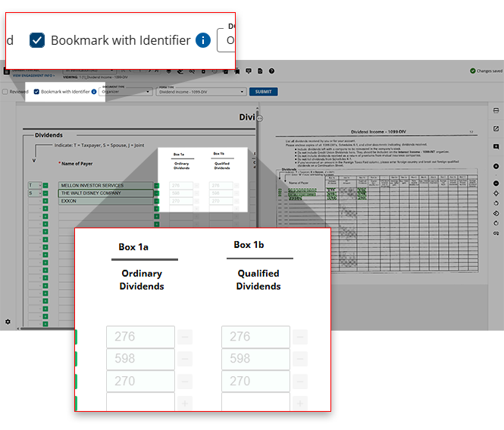Open the Document Type Organizer dropdown

124,92
